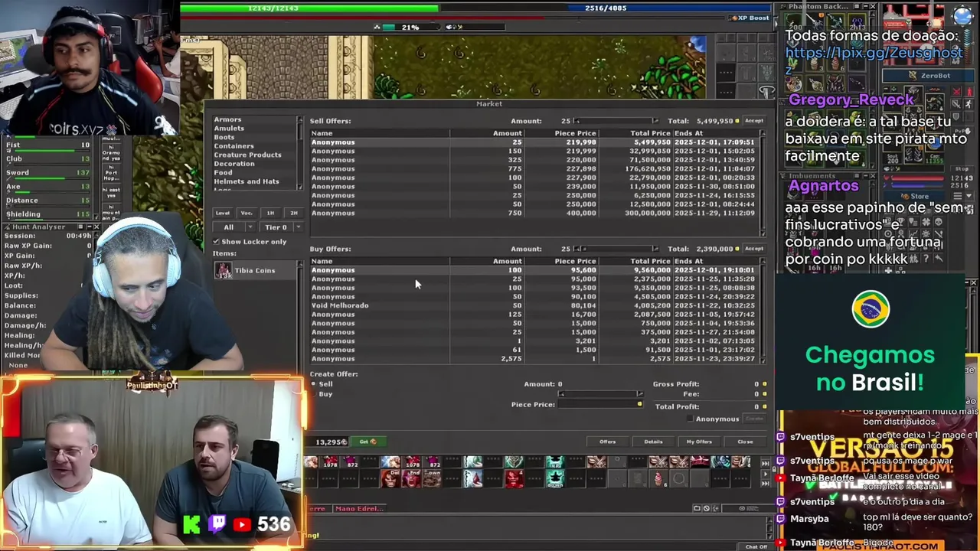
Task: Sort Sell Offers by Piece Price header
Action: [x=575, y=133]
